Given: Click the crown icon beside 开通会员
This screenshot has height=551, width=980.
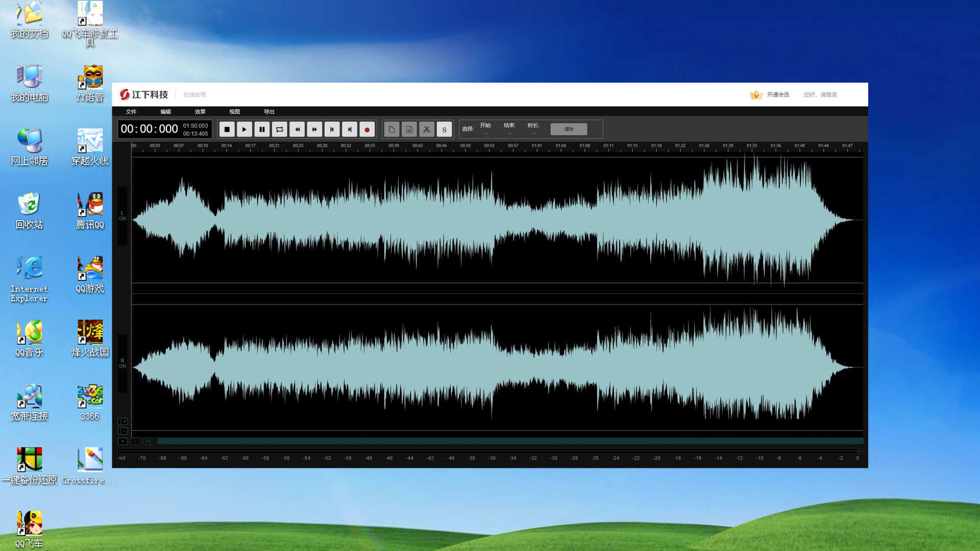Looking at the screenshot, I should [756, 94].
